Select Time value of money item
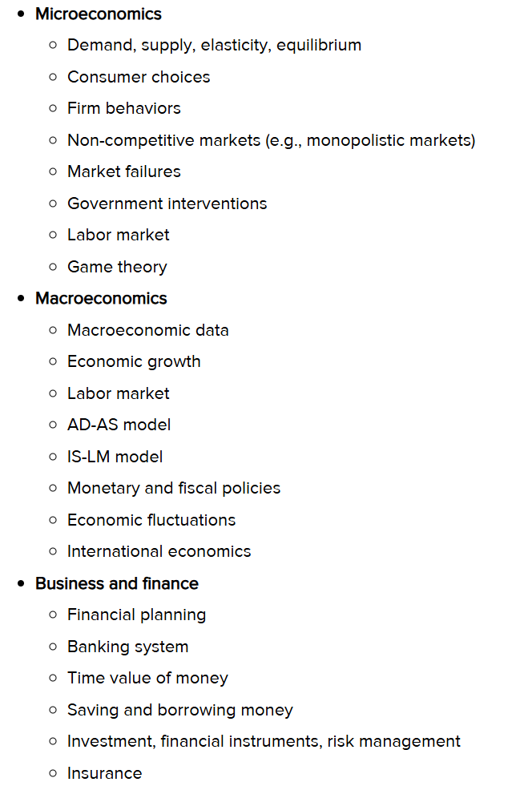 (147, 678)
